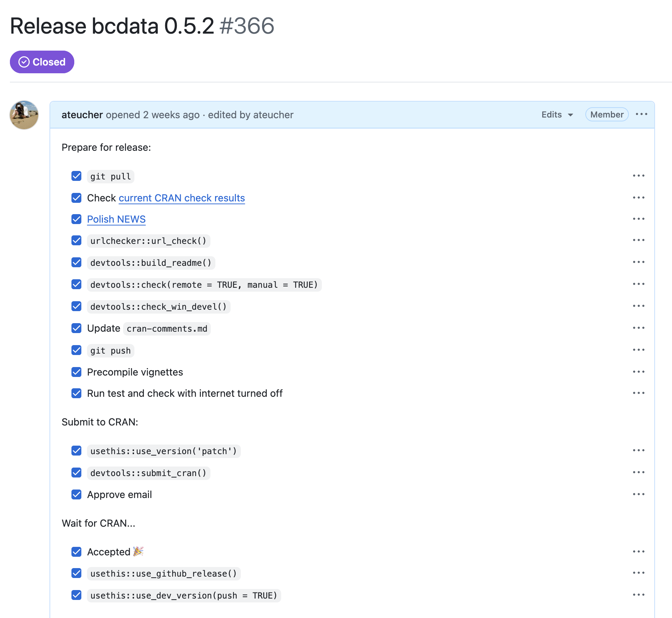Toggle the Update cran-comments.md checkbox

76,328
